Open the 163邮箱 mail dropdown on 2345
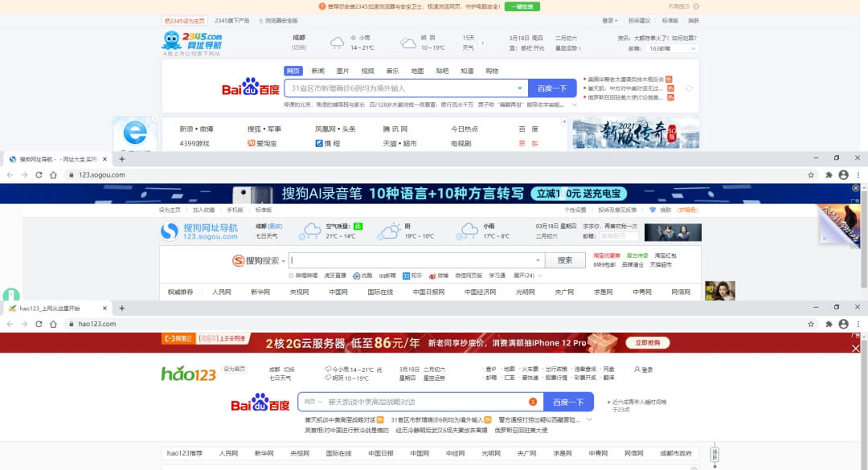 pos(672,47)
